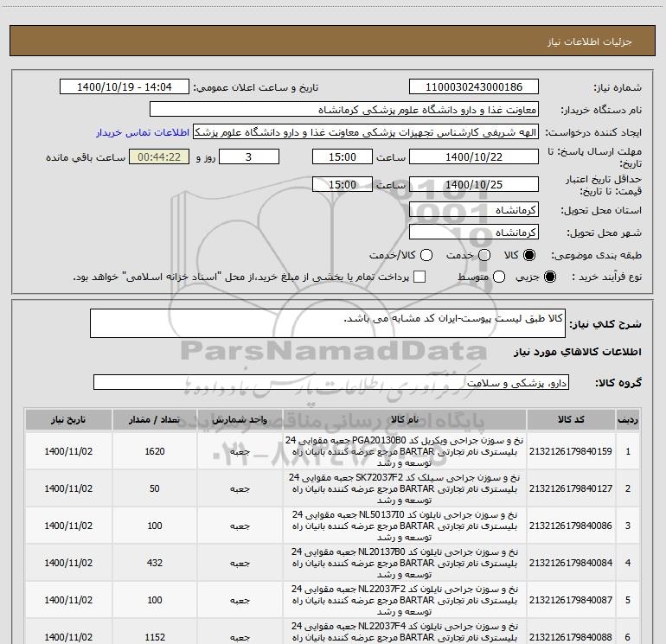The height and width of the screenshot is (644, 666).
Task: Select product code 2132126179840127
Action: coord(571,488)
